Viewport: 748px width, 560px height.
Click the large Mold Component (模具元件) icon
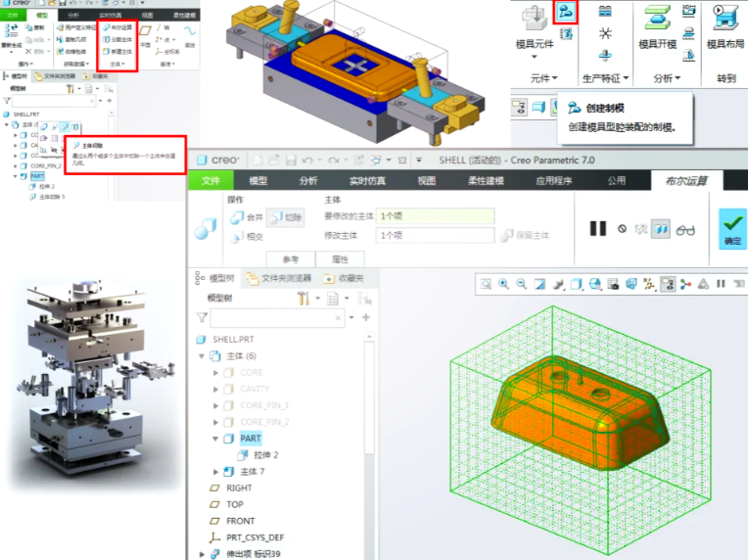pos(535,20)
